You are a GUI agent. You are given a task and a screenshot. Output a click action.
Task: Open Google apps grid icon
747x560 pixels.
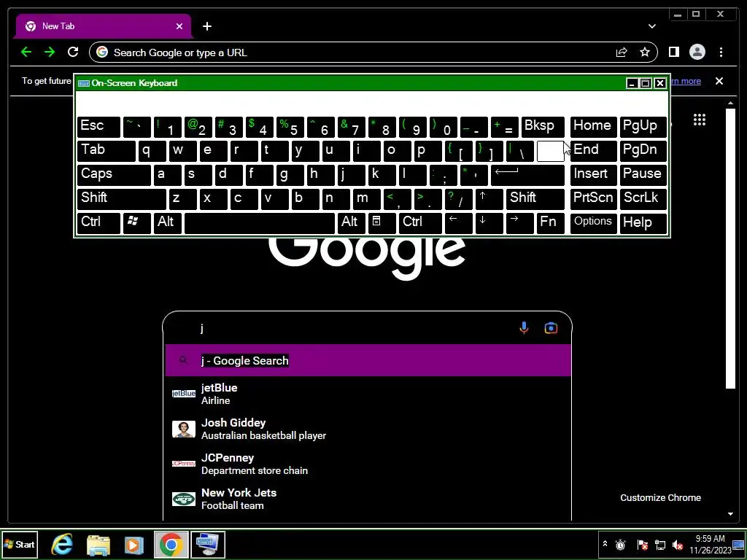coord(700,120)
